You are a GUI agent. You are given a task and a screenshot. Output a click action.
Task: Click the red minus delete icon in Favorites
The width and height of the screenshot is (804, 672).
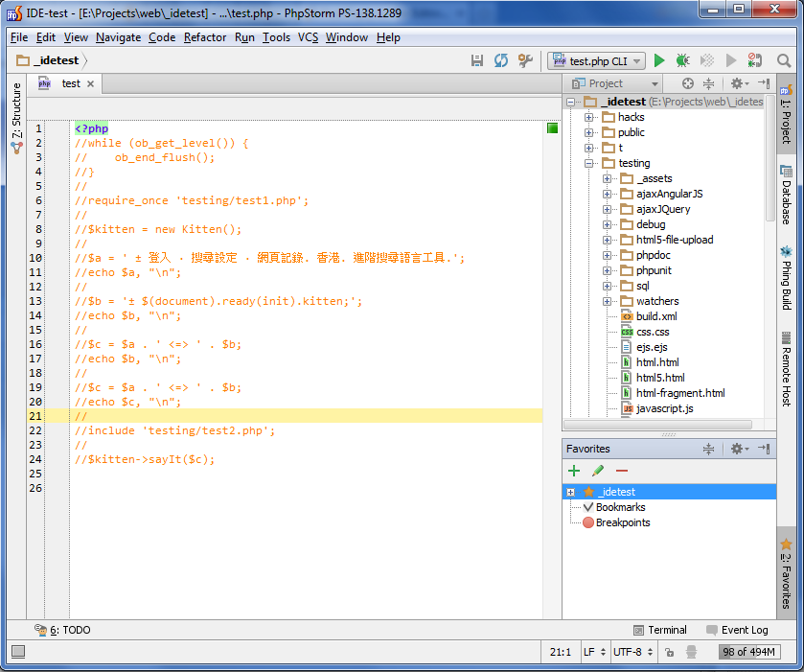(622, 471)
